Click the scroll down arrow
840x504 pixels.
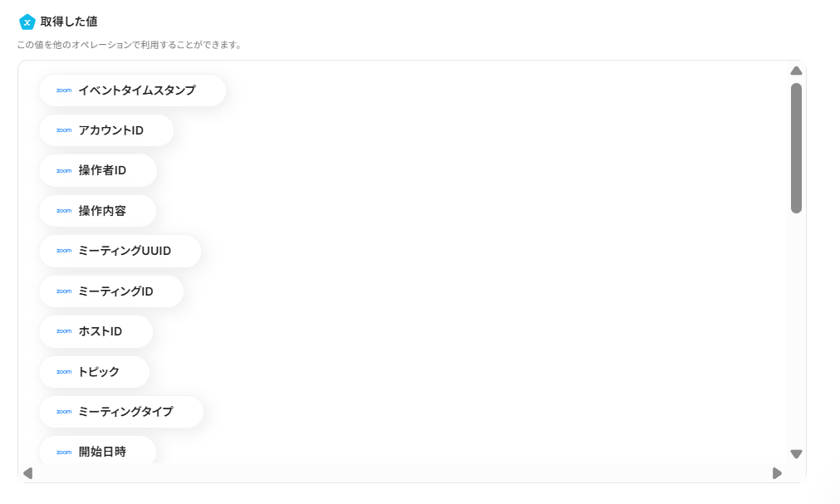[796, 454]
